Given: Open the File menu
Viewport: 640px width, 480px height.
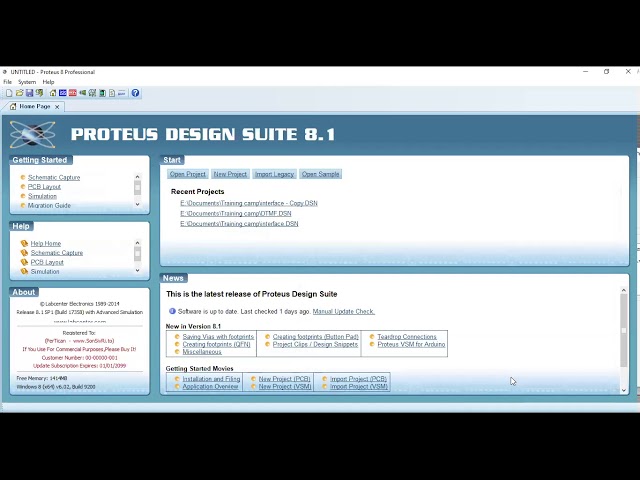Looking at the screenshot, I should pos(7,82).
